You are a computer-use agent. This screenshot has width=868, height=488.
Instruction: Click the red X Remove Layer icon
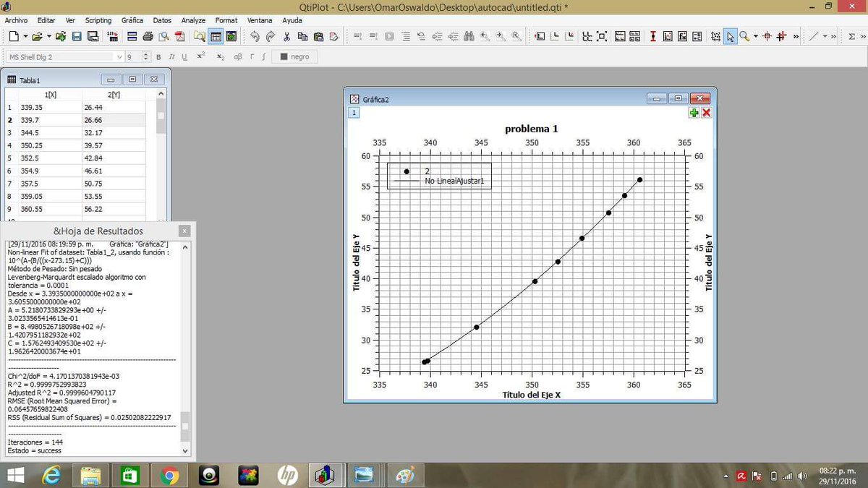(707, 113)
